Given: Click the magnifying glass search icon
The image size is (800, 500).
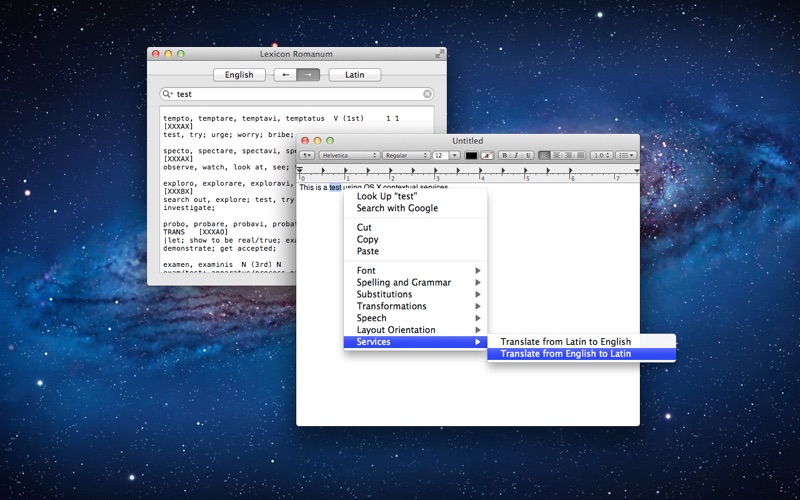Looking at the screenshot, I should (168, 94).
